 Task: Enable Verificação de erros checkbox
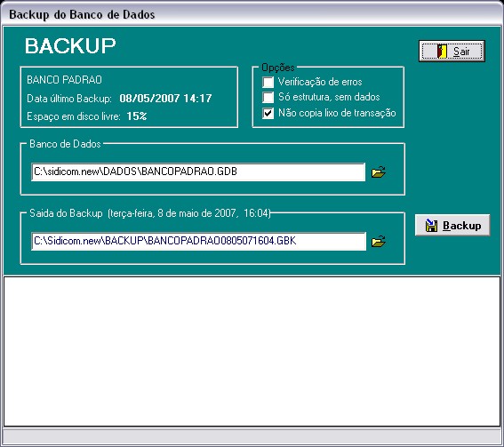pyautogui.click(x=268, y=83)
